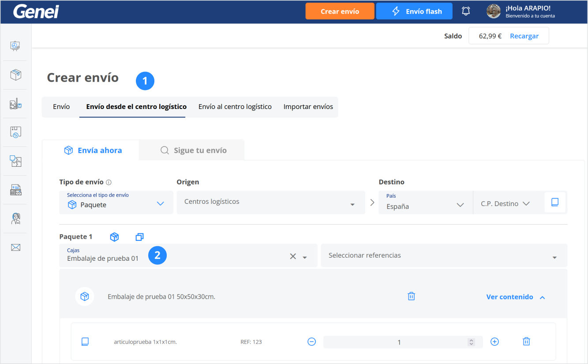
Task: Click the notification bell icon
Action: [x=466, y=11]
